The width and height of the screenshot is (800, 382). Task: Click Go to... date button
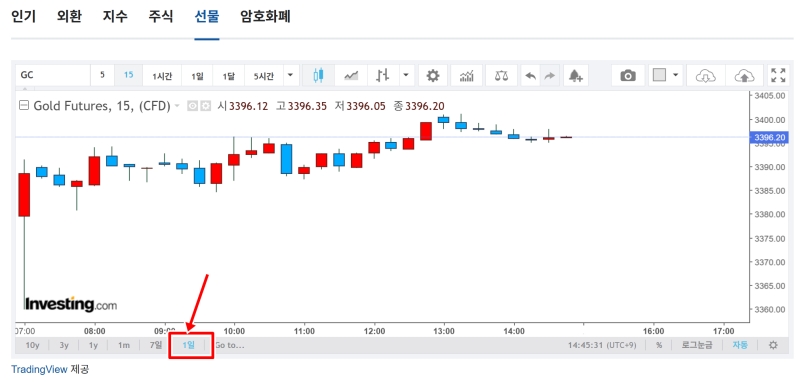click(x=230, y=345)
